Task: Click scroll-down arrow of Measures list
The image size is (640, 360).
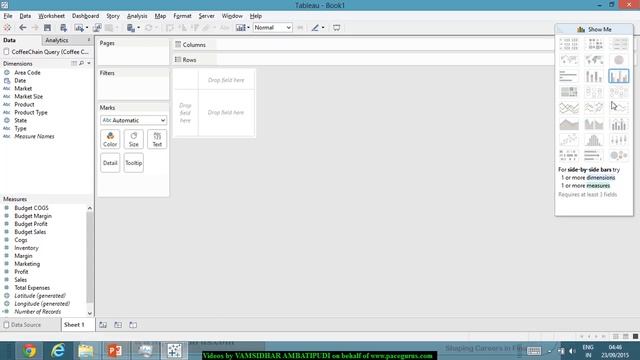Action: tap(90, 313)
